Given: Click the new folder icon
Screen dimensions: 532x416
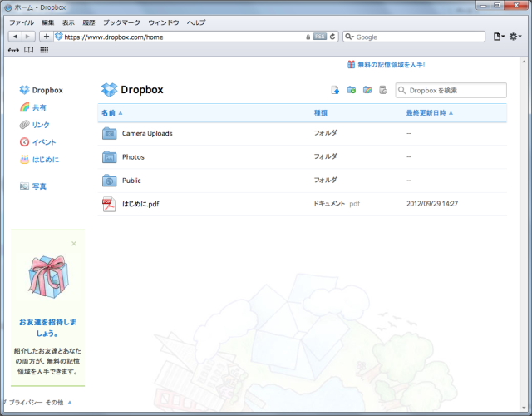Looking at the screenshot, I should [x=352, y=90].
